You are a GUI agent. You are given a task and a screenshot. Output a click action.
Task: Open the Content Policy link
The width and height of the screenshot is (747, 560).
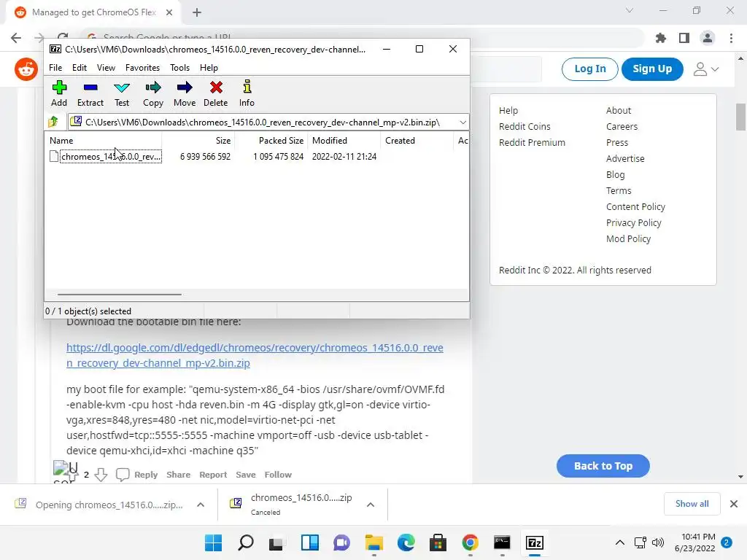635,206
